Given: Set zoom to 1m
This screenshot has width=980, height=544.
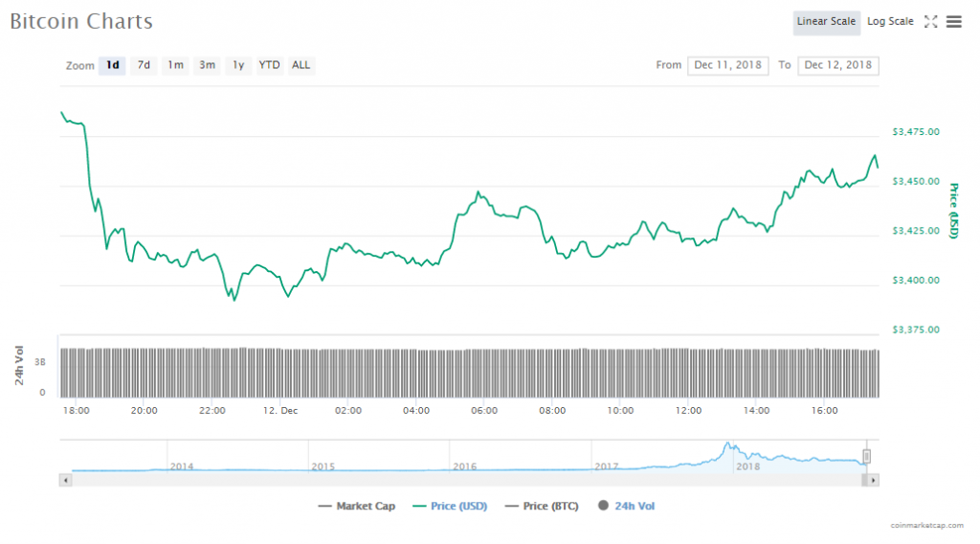Looking at the screenshot, I should [x=175, y=65].
